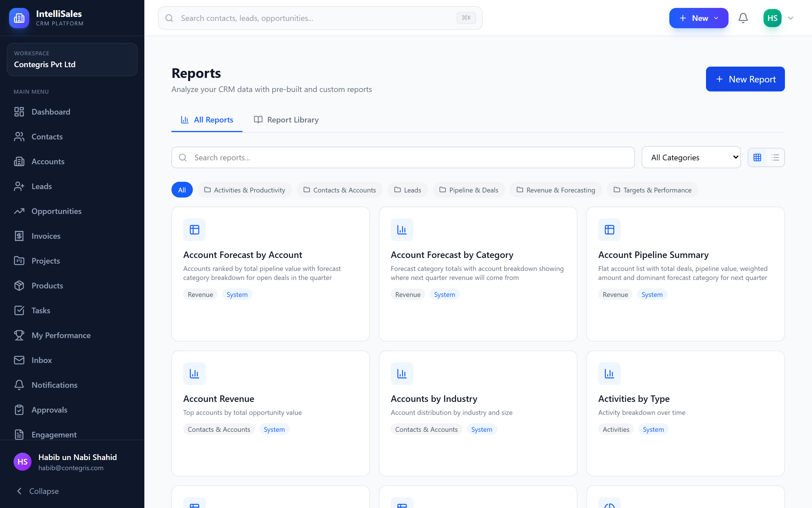Filter by Activities & Productivity

pyautogui.click(x=245, y=190)
